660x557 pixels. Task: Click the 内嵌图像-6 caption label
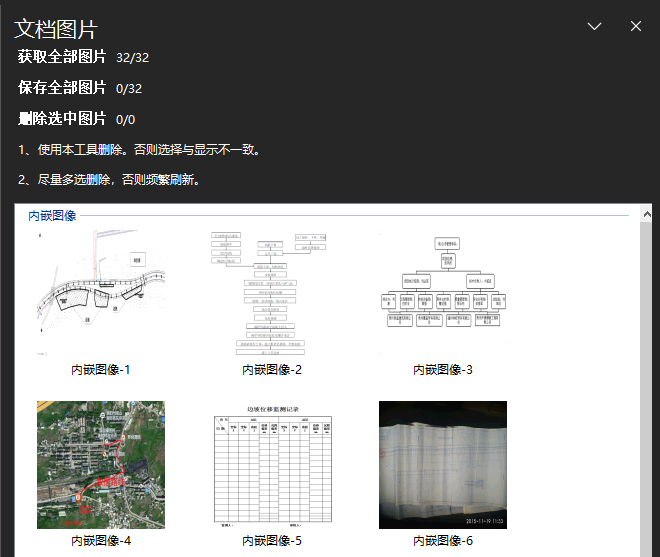(x=443, y=541)
